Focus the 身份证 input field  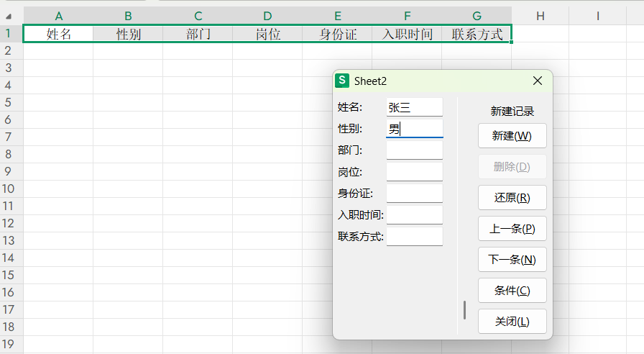[415, 194]
